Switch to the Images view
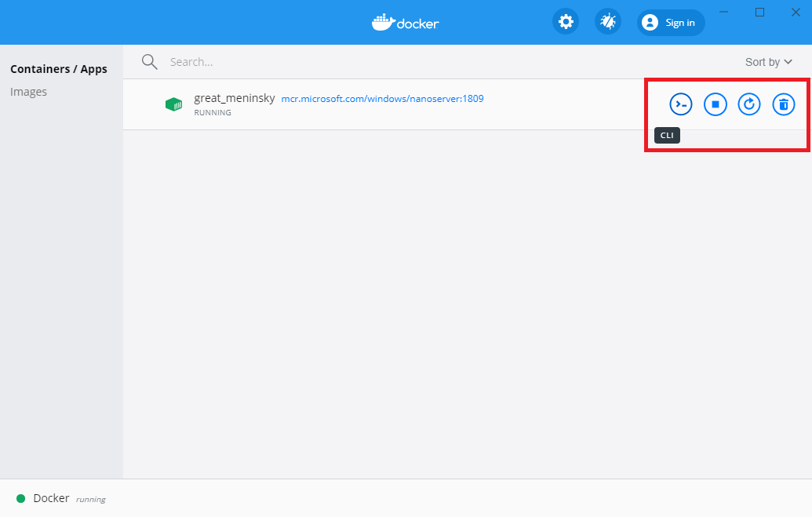This screenshot has width=812, height=517. (28, 92)
